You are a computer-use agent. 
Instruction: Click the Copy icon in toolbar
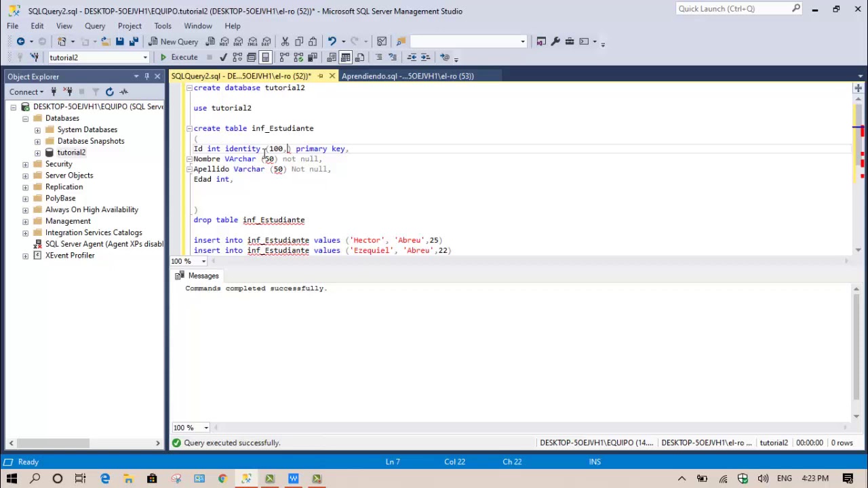point(299,41)
